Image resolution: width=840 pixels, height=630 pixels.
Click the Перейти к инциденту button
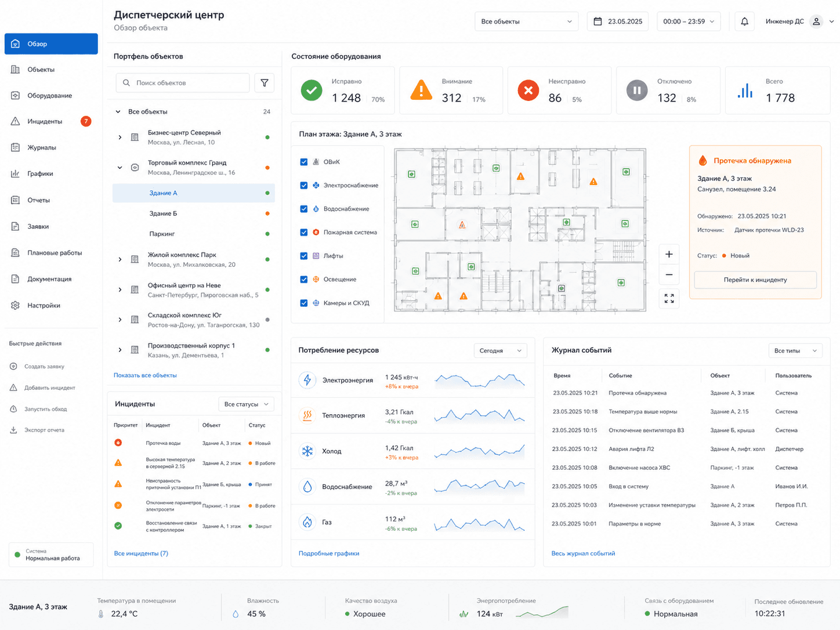(x=755, y=280)
